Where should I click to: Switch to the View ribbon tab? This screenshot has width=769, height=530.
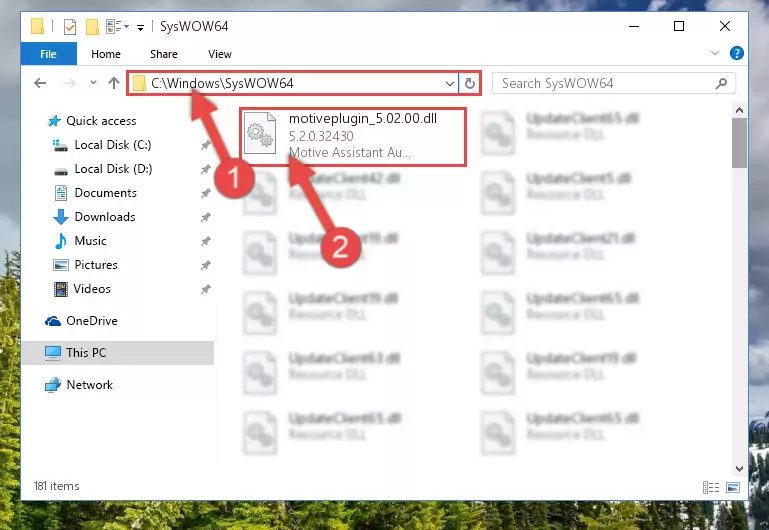tap(220, 54)
